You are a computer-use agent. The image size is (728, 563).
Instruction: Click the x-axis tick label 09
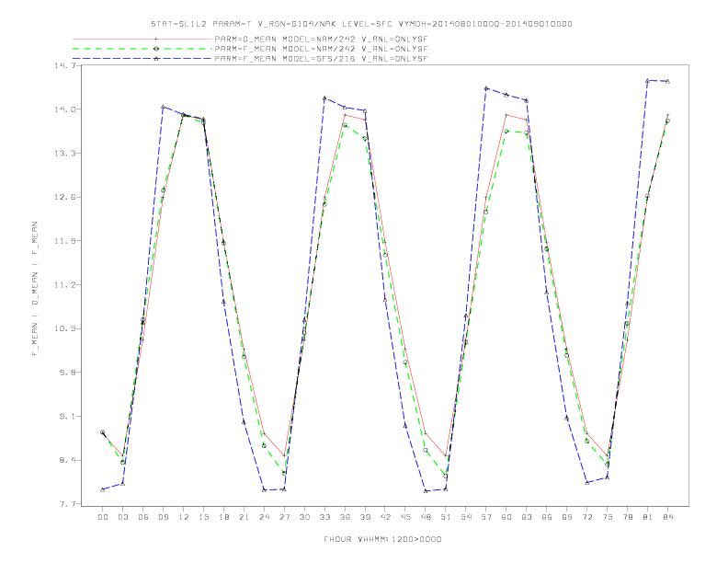click(163, 517)
